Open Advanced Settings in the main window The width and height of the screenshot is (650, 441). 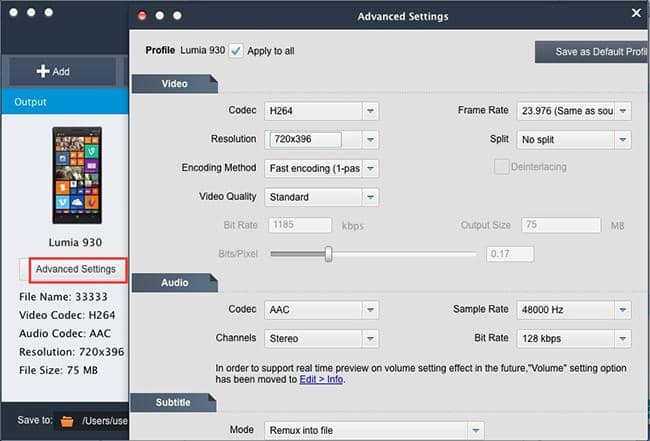pos(78,270)
